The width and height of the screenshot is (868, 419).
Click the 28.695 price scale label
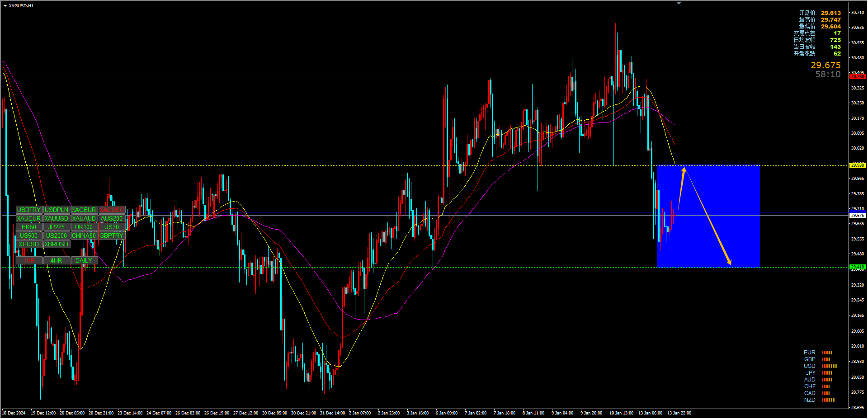click(x=858, y=408)
